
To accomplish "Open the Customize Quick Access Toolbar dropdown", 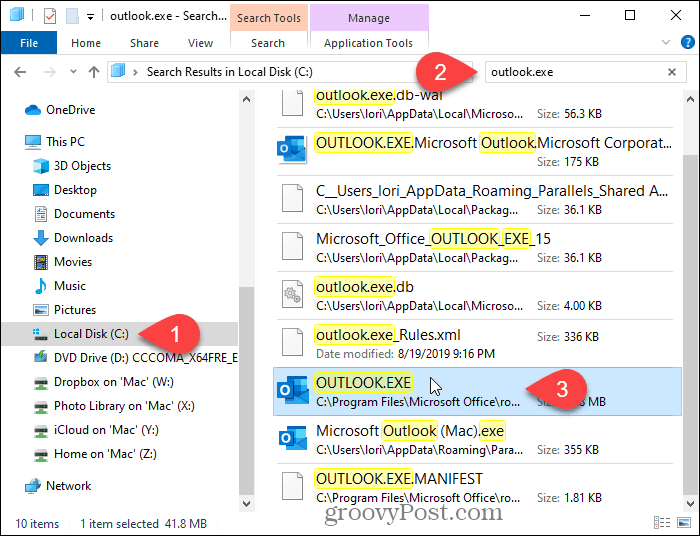I will 90,17.
